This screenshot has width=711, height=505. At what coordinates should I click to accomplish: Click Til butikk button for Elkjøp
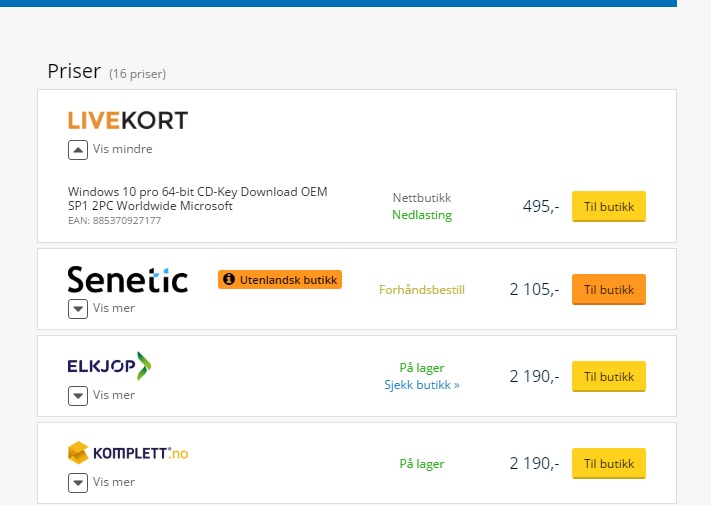tap(609, 377)
